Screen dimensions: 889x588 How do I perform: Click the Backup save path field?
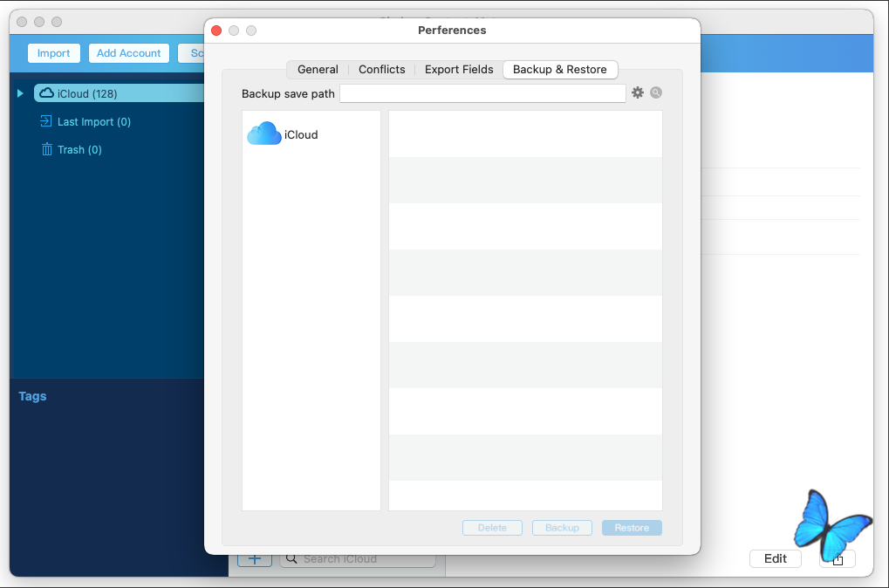[482, 93]
